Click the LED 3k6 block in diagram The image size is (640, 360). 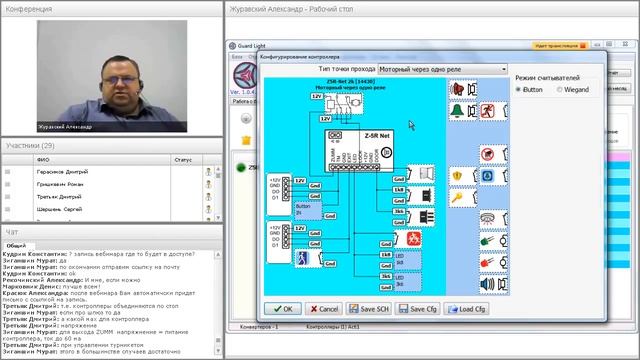(408, 282)
